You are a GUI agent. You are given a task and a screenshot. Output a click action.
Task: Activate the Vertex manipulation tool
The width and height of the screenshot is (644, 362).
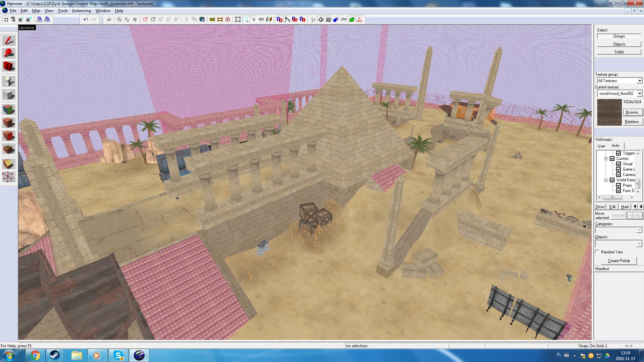coord(9,177)
